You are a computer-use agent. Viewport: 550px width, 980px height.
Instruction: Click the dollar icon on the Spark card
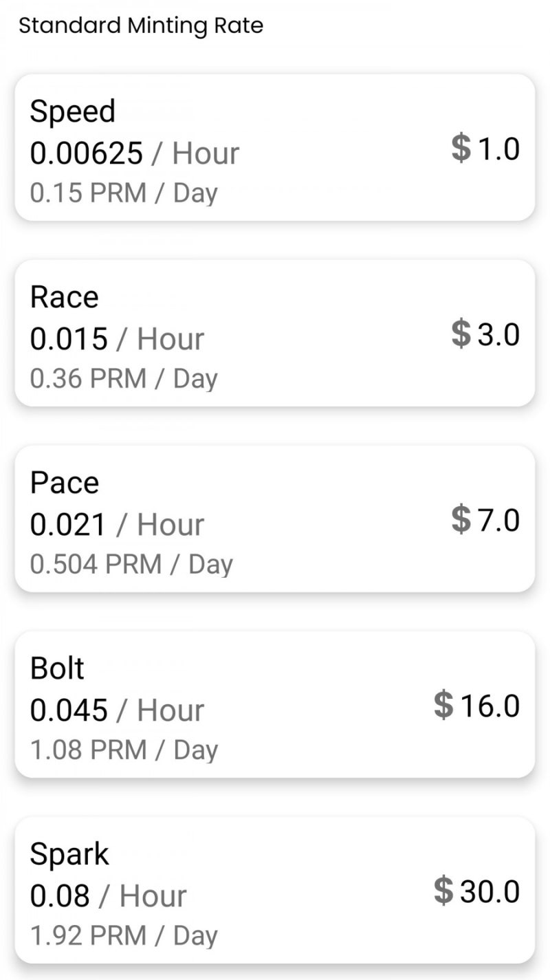click(444, 891)
